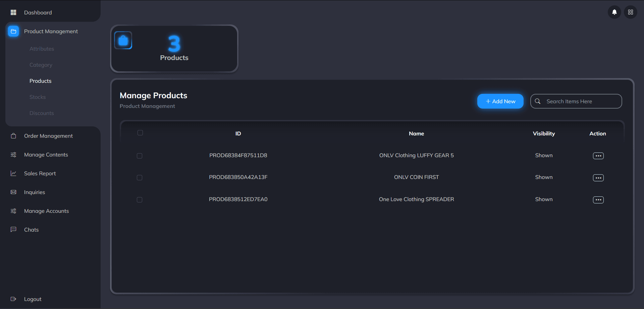
Task: Open the notifications bell
Action: pyautogui.click(x=614, y=12)
